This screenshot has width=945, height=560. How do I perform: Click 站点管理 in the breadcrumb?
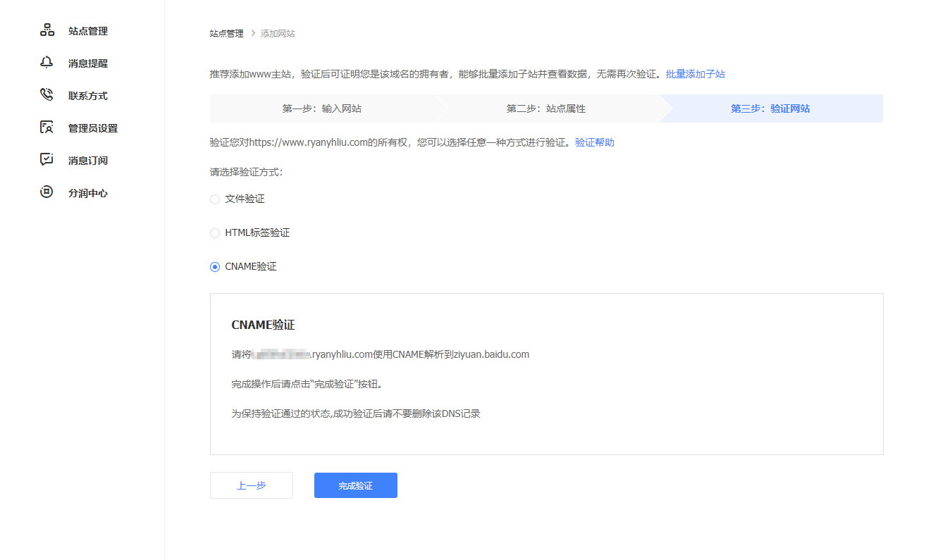(x=226, y=33)
